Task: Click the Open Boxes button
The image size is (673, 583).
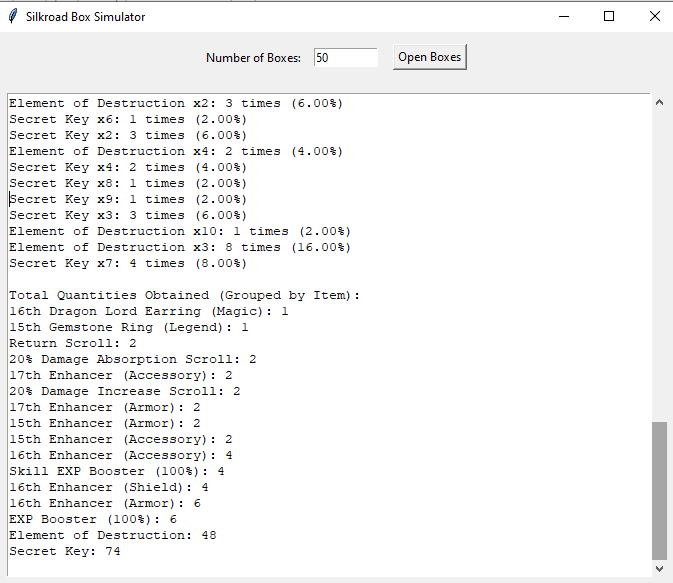Action: [x=430, y=57]
